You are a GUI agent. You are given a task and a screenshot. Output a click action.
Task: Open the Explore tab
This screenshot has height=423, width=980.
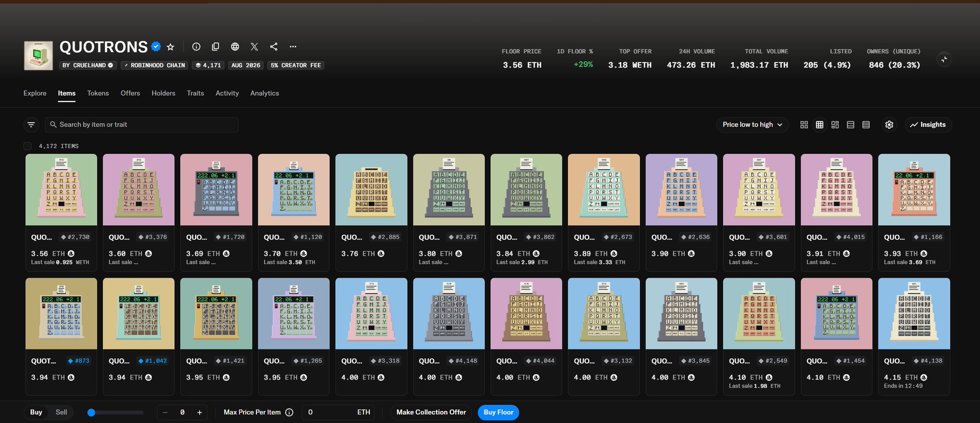pyautogui.click(x=35, y=93)
